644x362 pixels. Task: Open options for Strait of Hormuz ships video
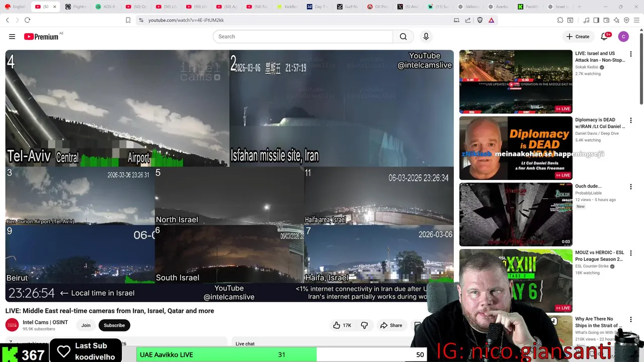631,319
